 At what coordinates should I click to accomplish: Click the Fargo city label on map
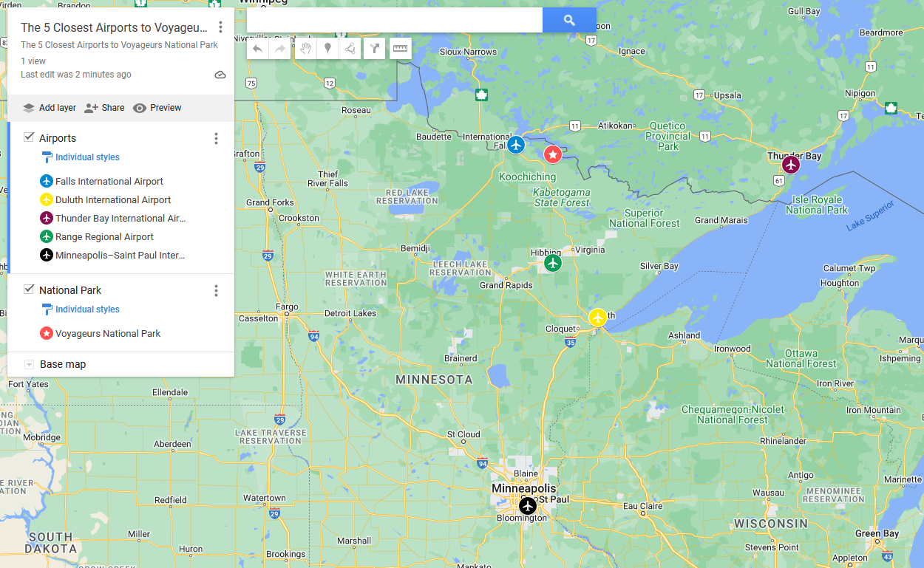click(287, 307)
